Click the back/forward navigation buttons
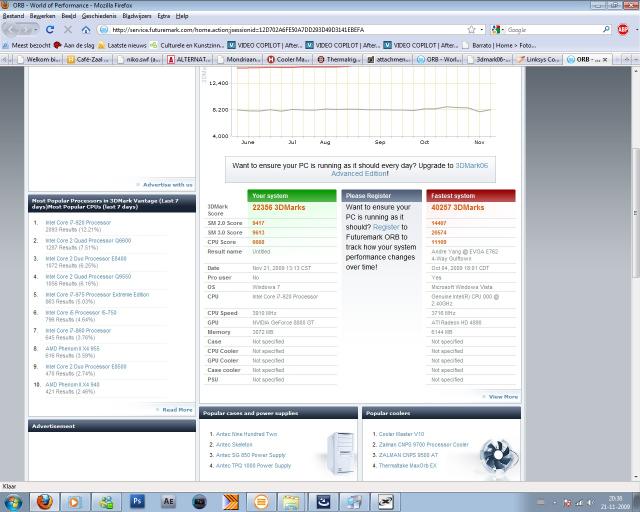This screenshot has width=640, height=512. 20,30
